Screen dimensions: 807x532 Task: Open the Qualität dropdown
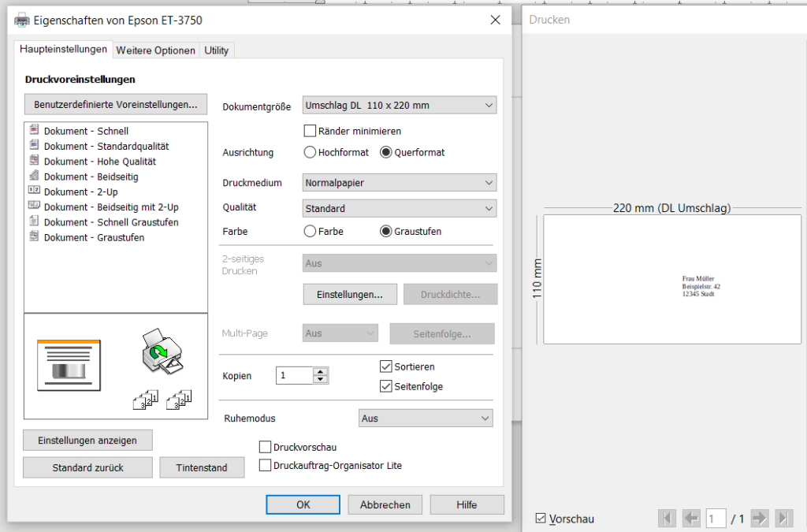(400, 208)
